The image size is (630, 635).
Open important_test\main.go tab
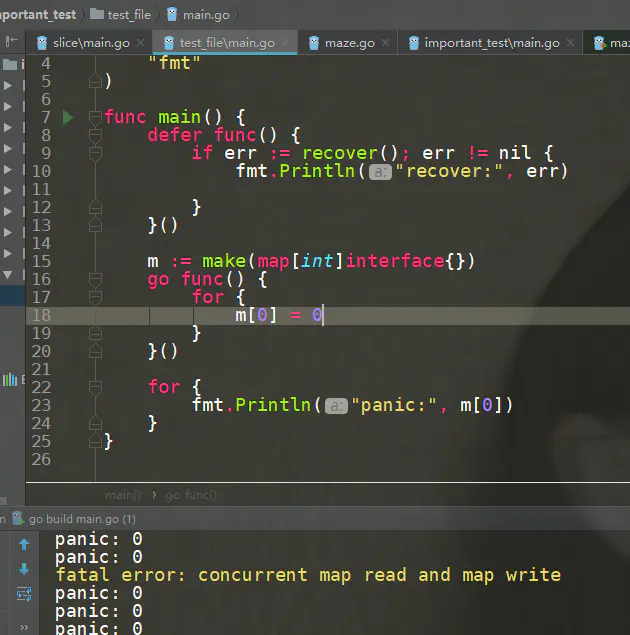pyautogui.click(x=492, y=43)
